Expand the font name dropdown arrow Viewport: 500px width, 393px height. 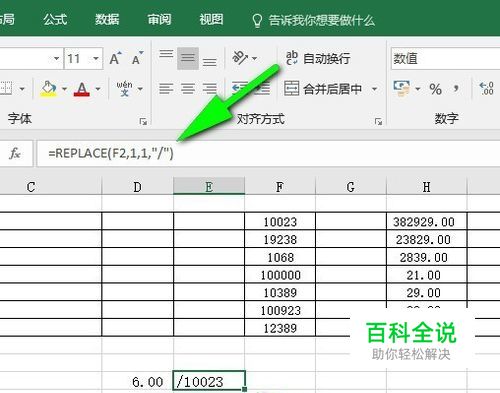(56, 59)
